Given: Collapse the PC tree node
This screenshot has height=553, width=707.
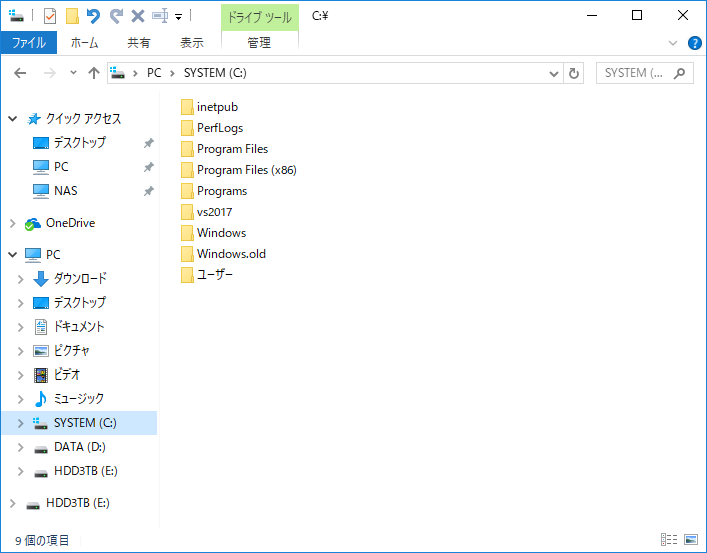Looking at the screenshot, I should click(x=13, y=255).
